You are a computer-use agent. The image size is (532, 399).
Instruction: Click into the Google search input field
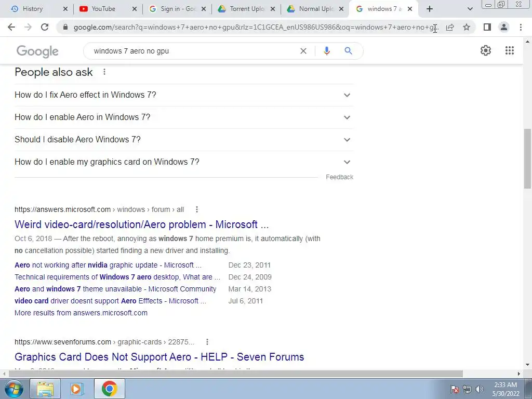coord(193,51)
